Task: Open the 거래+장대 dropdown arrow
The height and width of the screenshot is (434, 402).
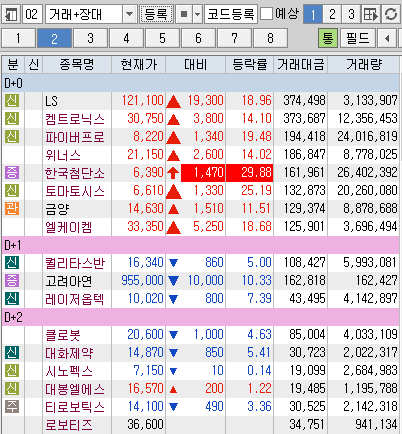Action: [x=129, y=14]
